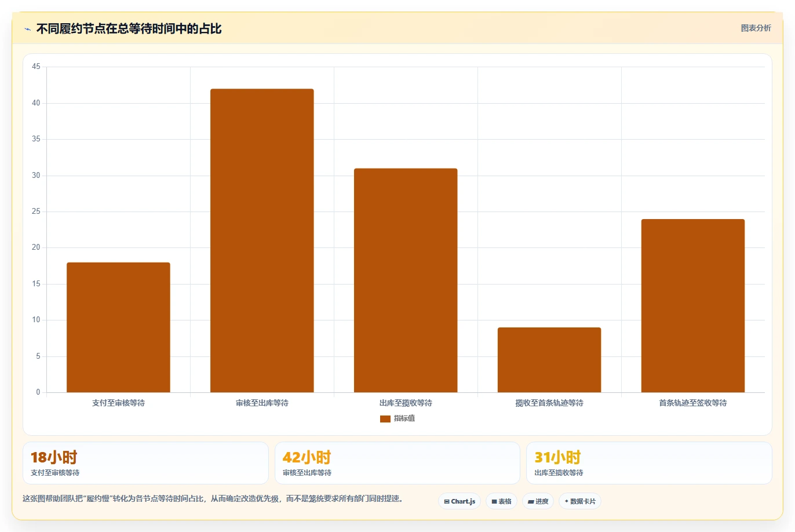This screenshot has width=795, height=532.
Task: Select the 首条轨迹至签收等待 bar
Action: point(693,306)
